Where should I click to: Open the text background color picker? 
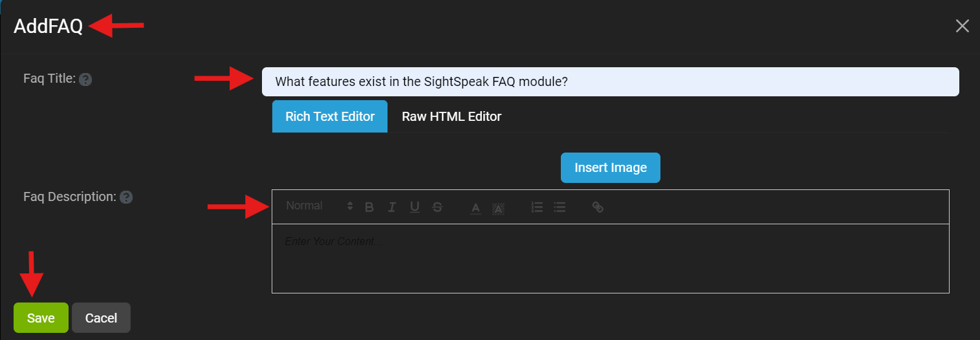point(498,207)
